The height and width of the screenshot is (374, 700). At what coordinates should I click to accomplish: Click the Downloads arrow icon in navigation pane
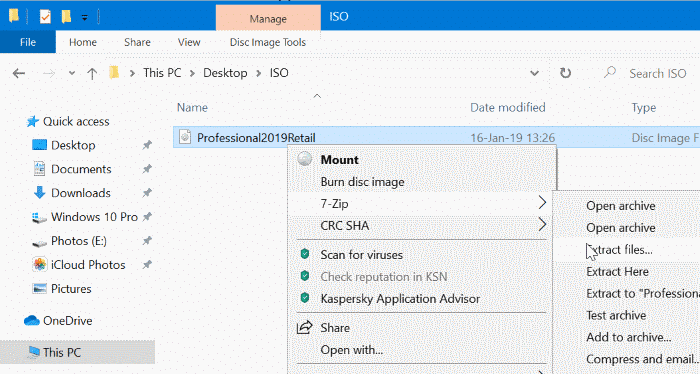pyautogui.click(x=39, y=192)
